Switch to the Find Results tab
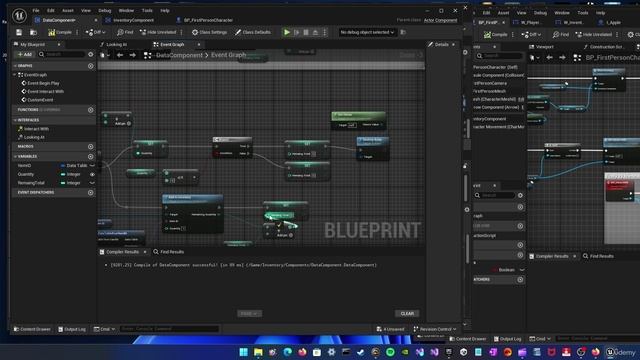This screenshot has width=640, height=360. click(169, 252)
